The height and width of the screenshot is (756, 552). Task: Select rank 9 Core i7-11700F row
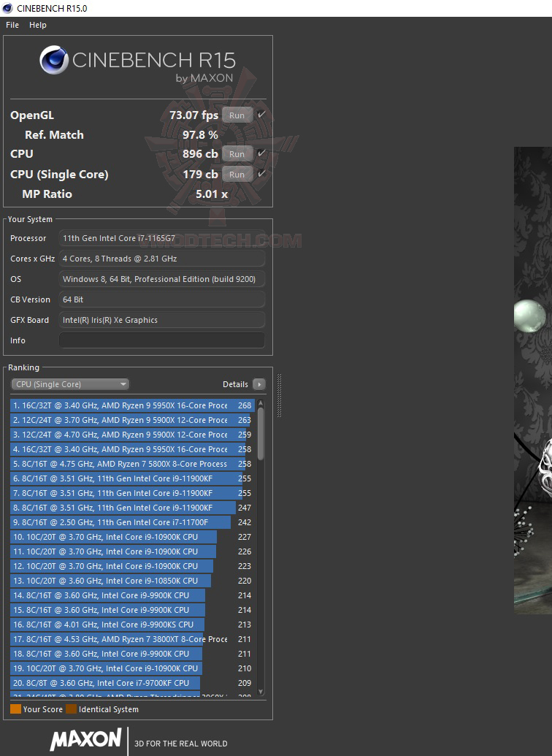tap(133, 522)
